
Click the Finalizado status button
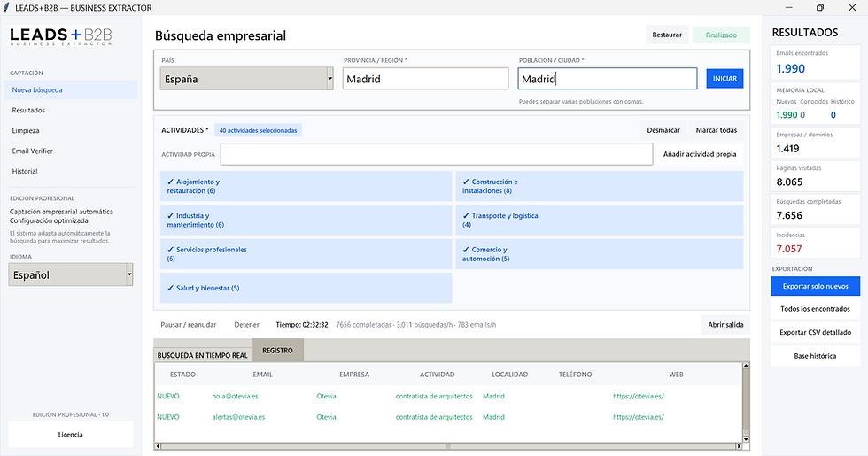pos(721,35)
